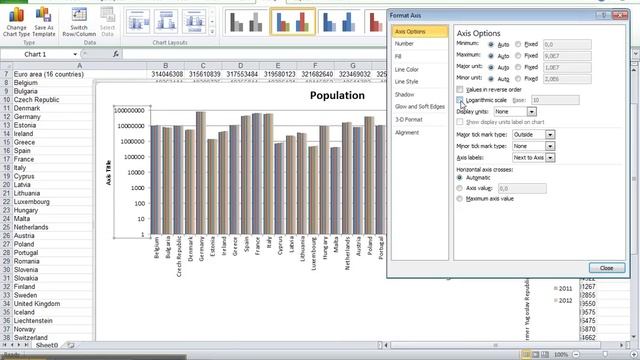Open the Number category
Image resolution: width=640 pixels, height=360 pixels.
click(404, 44)
